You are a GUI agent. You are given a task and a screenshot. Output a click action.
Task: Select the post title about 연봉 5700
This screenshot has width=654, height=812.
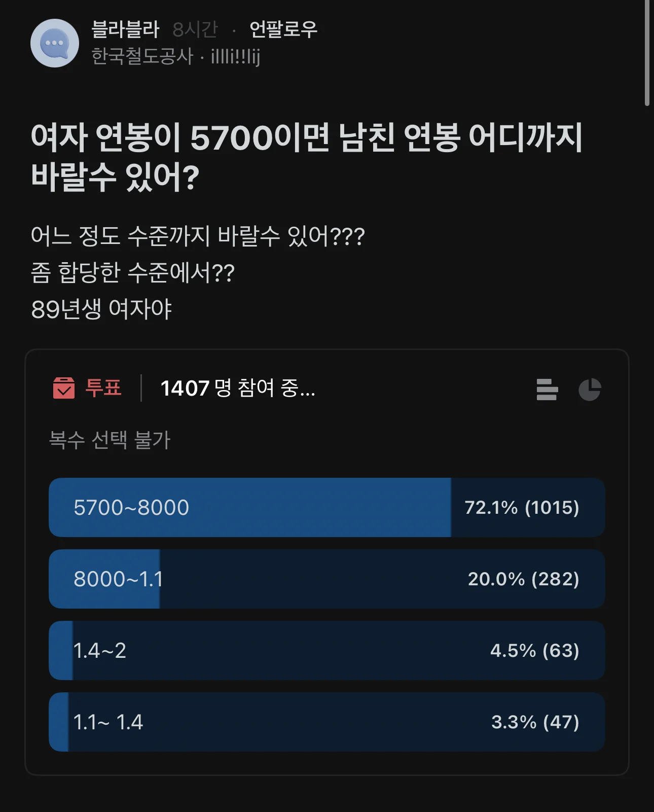[307, 157]
